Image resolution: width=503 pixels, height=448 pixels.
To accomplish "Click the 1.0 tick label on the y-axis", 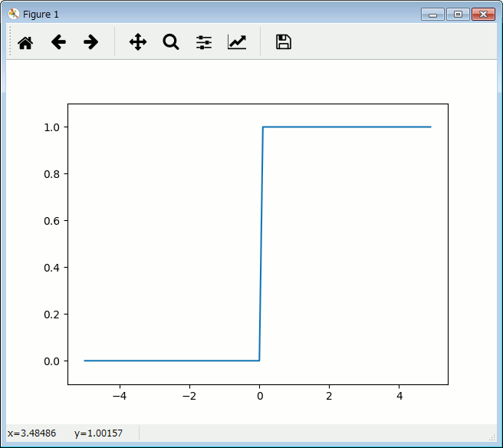I will [52, 127].
